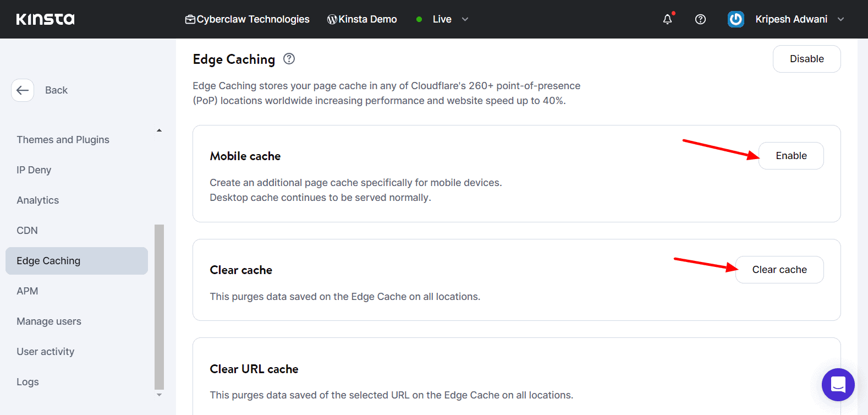Image resolution: width=868 pixels, height=415 pixels.
Task: Open Themes and Plugins in sidebar
Action: click(x=63, y=140)
